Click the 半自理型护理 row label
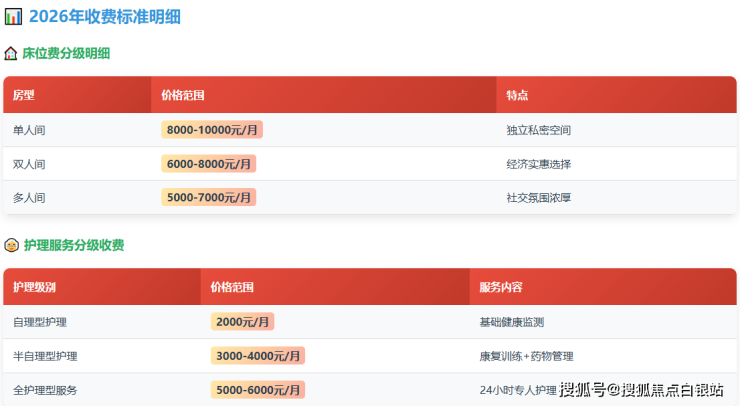This screenshot has height=406, width=740. (45, 356)
